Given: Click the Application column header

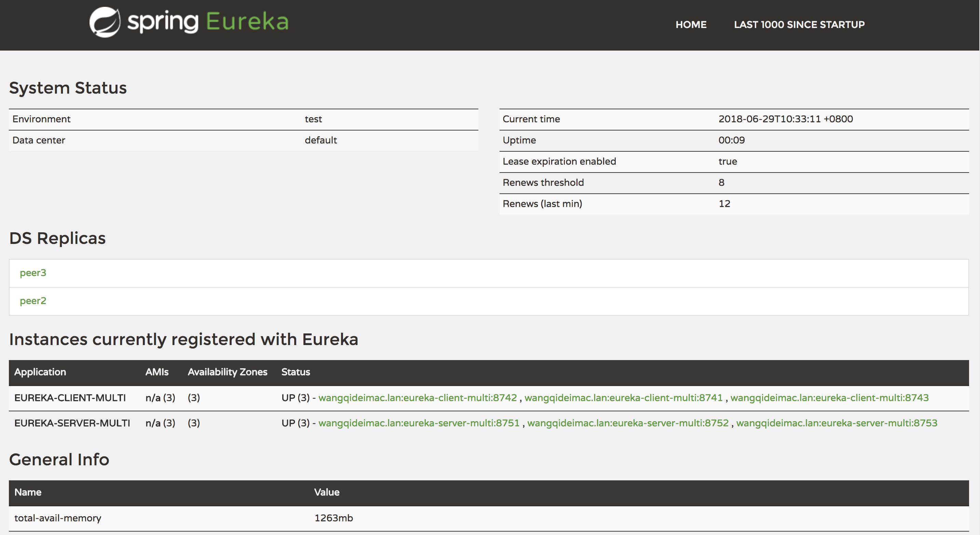Looking at the screenshot, I should point(40,372).
